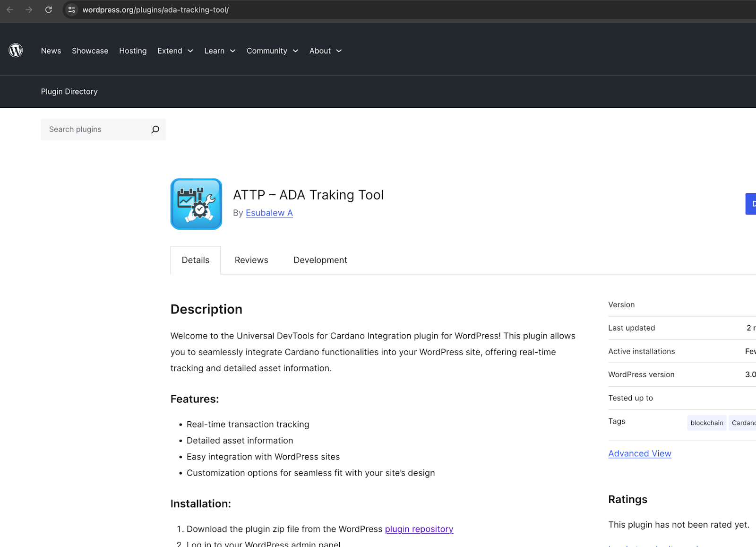Click the WordPress logo icon
Viewport: 756px width, 547px height.
pyautogui.click(x=16, y=51)
